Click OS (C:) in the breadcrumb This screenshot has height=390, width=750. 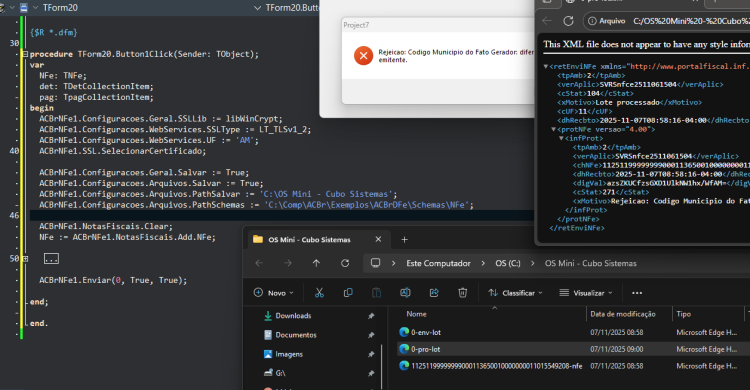pyautogui.click(x=507, y=263)
